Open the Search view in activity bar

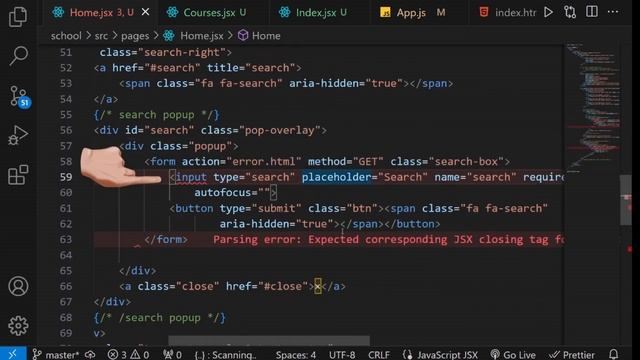[18, 55]
